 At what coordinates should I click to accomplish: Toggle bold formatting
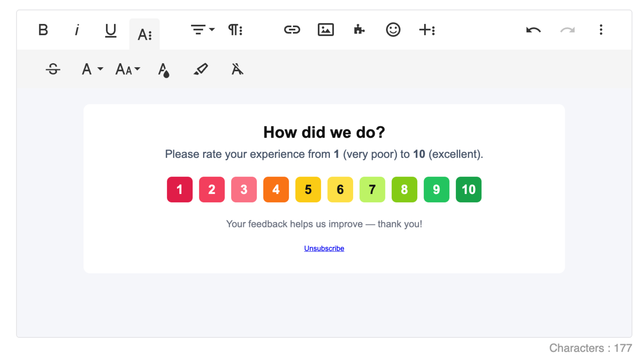[43, 30]
